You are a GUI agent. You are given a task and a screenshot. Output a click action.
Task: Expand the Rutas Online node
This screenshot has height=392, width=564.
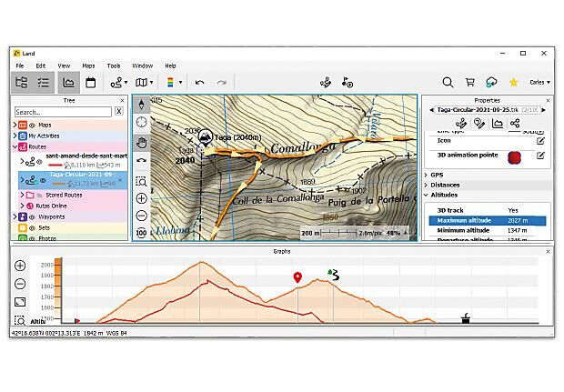tap(23, 206)
